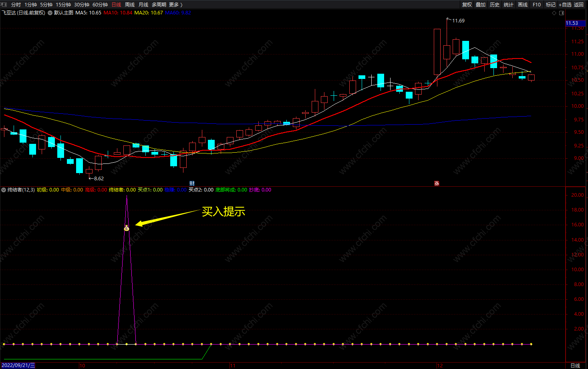Viewport: 588px width, 369px height.
Task: Click the MA10: 10.84 label
Action: (x=118, y=13)
